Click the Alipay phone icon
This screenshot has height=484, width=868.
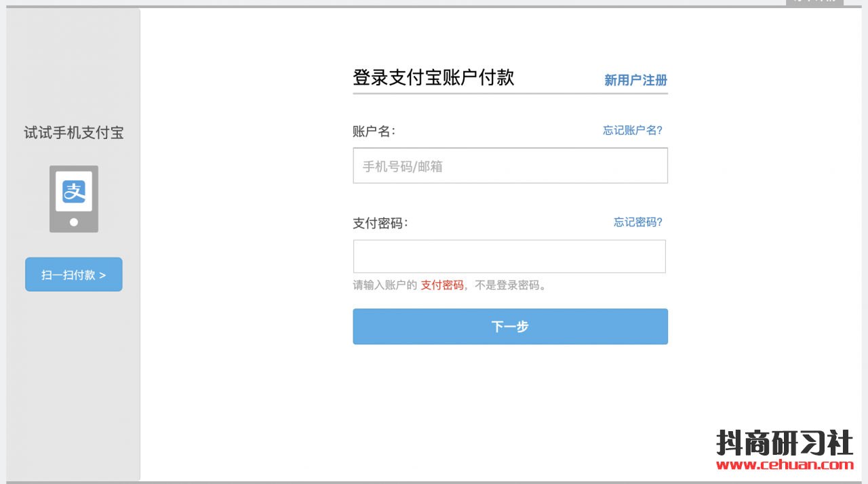pos(74,199)
